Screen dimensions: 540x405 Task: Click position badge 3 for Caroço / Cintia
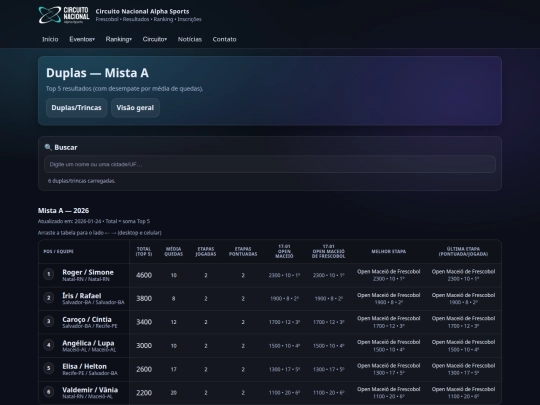49,321
